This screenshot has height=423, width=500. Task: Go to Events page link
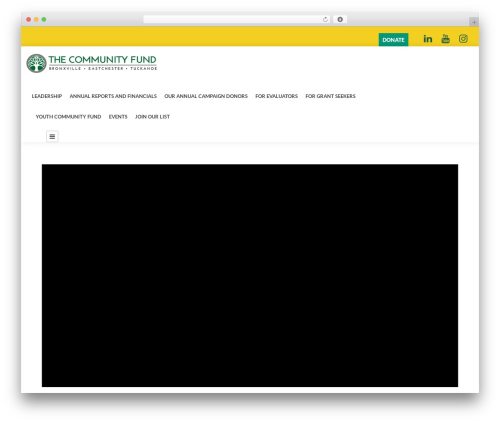click(x=118, y=117)
